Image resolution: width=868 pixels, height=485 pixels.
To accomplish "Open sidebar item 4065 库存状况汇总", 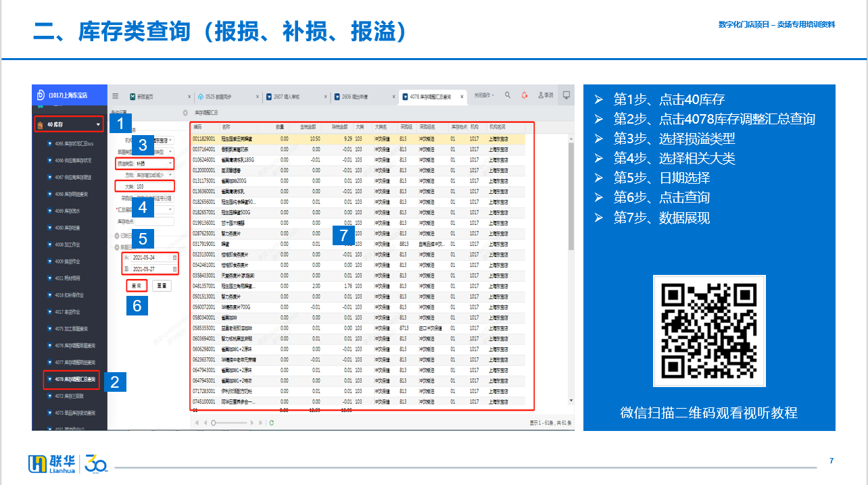I will coord(72,143).
